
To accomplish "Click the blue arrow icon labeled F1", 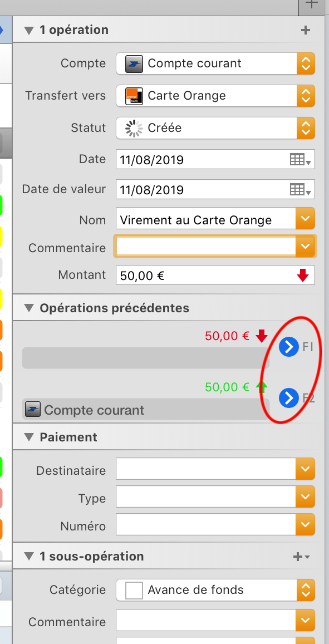I will coord(288,346).
